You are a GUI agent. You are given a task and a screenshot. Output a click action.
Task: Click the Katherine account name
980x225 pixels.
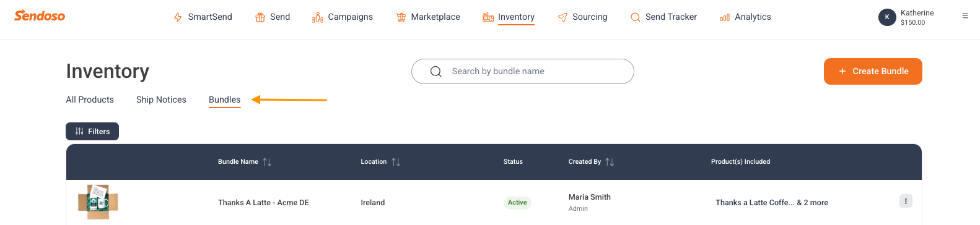click(x=917, y=13)
